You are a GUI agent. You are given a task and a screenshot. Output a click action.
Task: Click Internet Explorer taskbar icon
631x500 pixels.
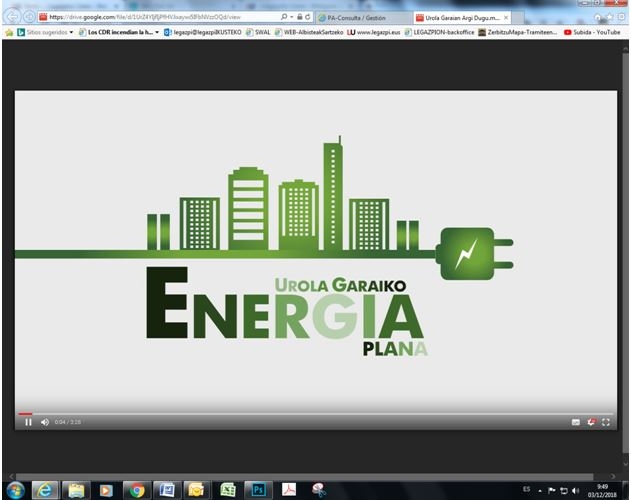pyautogui.click(x=45, y=490)
